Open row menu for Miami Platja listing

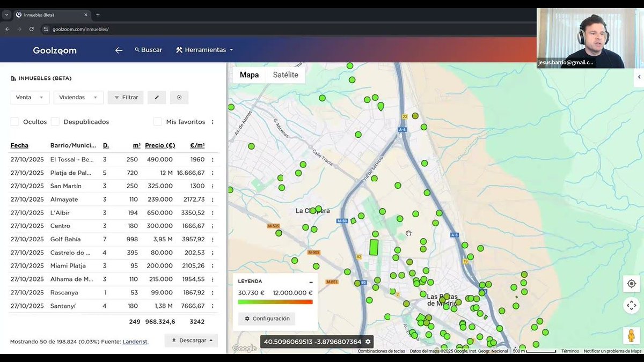[213, 266]
